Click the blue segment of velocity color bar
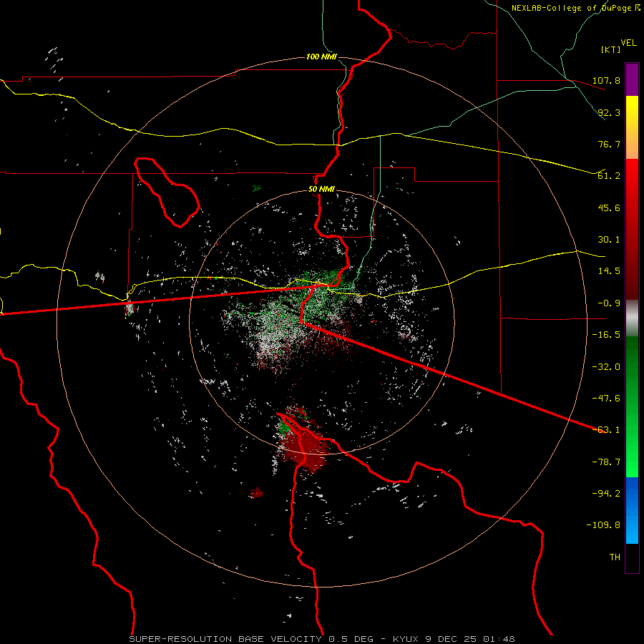644x644 pixels. click(x=632, y=510)
